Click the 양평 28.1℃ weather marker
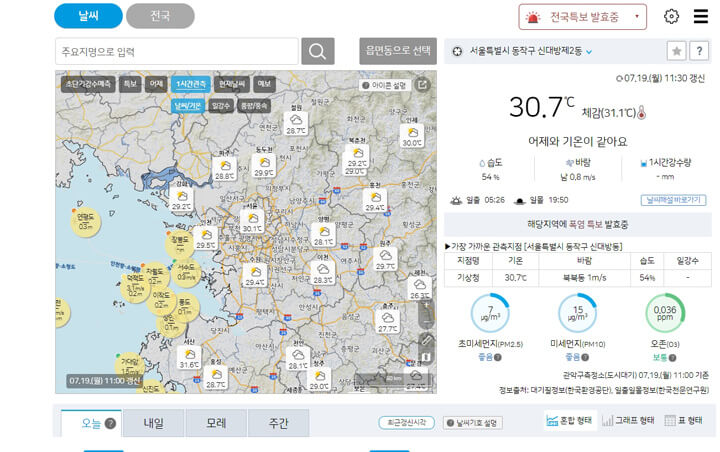Image resolution: width=720 pixels, height=452 pixels. tap(324, 234)
